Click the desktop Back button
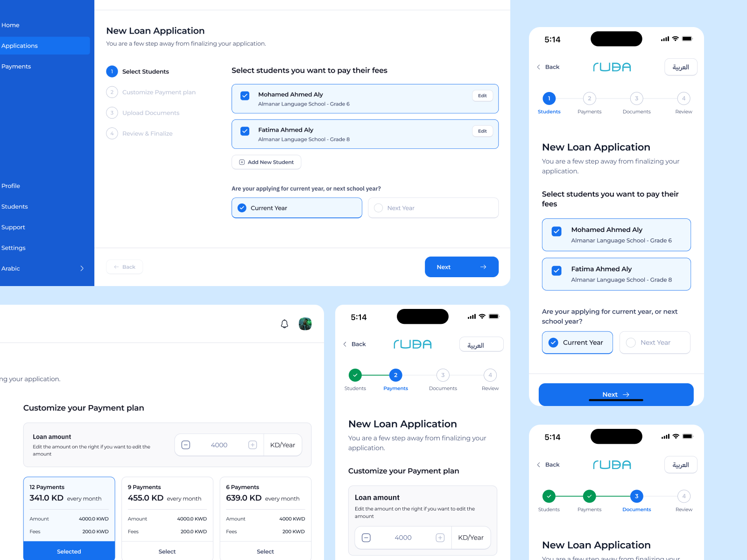Screen dimensions: 747x560 (x=124, y=267)
